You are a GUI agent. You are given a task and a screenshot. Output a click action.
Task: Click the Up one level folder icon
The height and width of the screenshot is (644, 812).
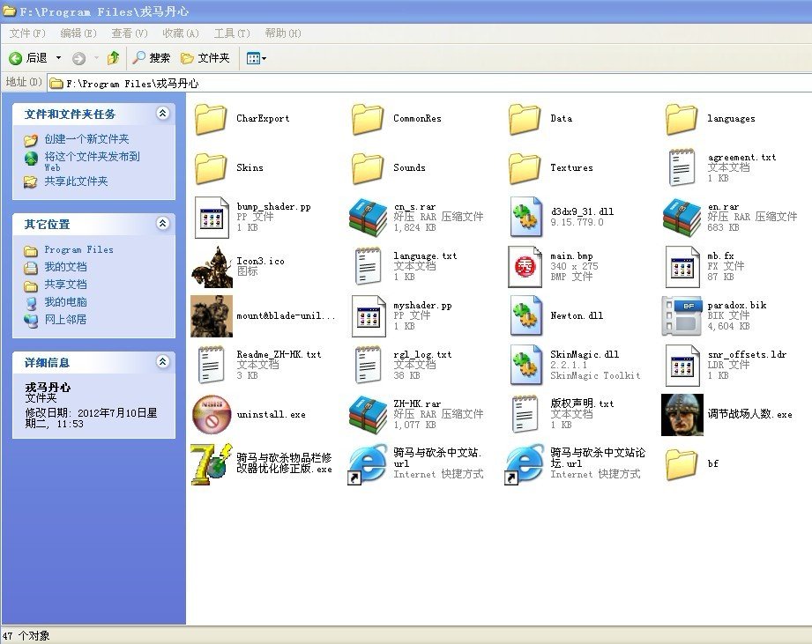pos(113,58)
